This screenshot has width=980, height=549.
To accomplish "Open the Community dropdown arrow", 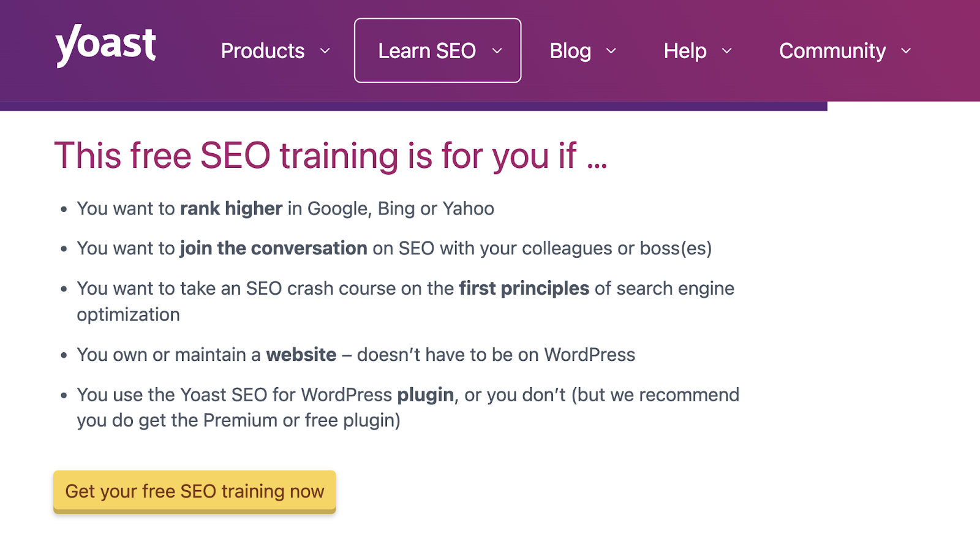I will 906,51.
